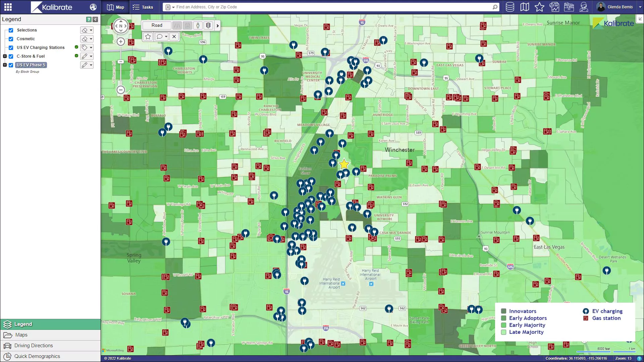Open the Cosmetic layer eraser dropdown
The image size is (644, 362).
tap(91, 39)
